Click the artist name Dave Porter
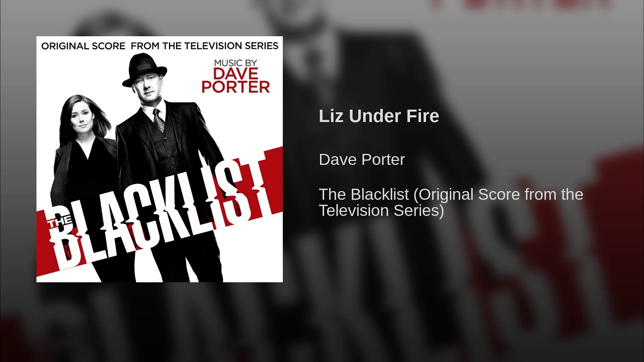Screen dimensions: 644x362 point(362,160)
